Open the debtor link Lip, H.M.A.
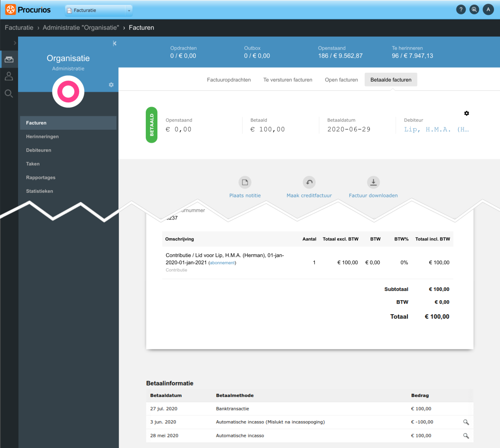500x448 pixels. [x=437, y=130]
